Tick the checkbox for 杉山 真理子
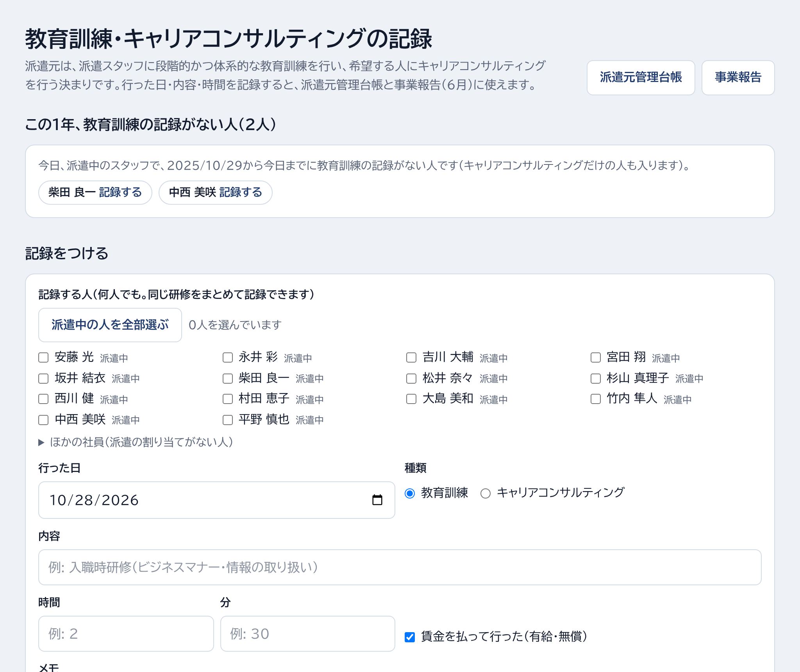Image resolution: width=800 pixels, height=672 pixels. click(595, 378)
